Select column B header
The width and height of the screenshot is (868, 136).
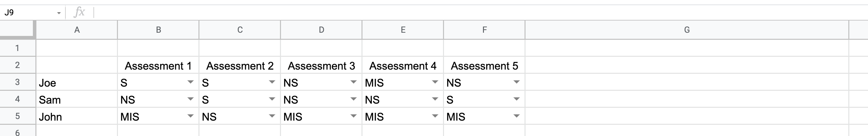click(159, 30)
